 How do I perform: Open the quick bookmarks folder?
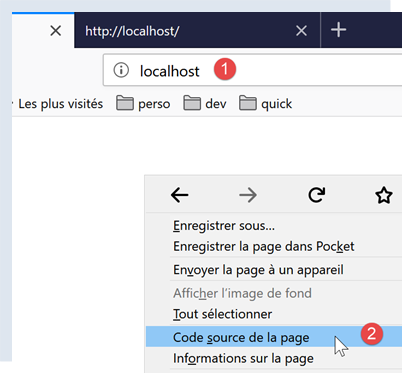pyautogui.click(x=266, y=104)
